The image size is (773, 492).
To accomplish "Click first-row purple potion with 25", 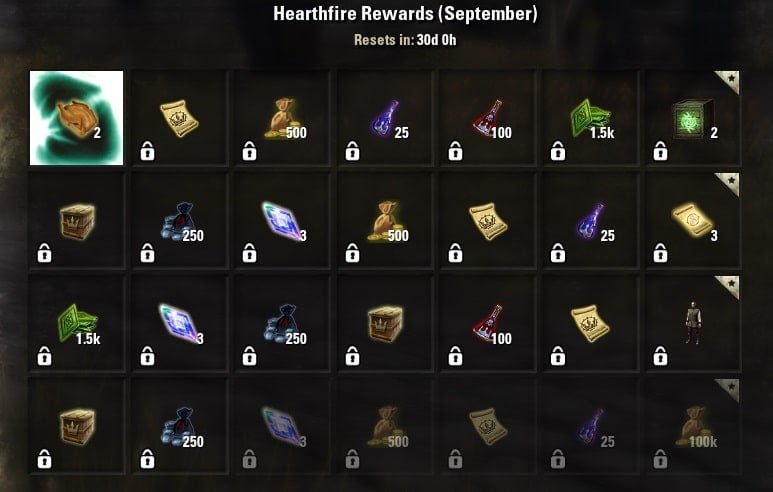I will click(385, 118).
